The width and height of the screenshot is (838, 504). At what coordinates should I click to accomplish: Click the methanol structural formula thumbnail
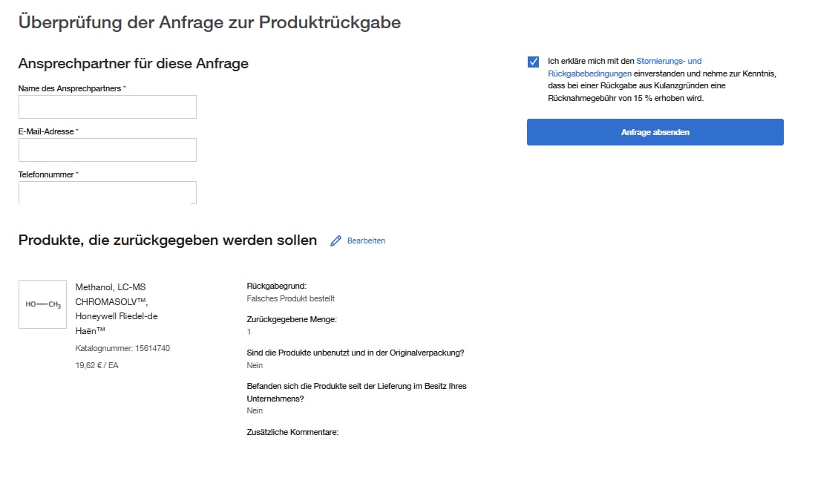pos(42,304)
